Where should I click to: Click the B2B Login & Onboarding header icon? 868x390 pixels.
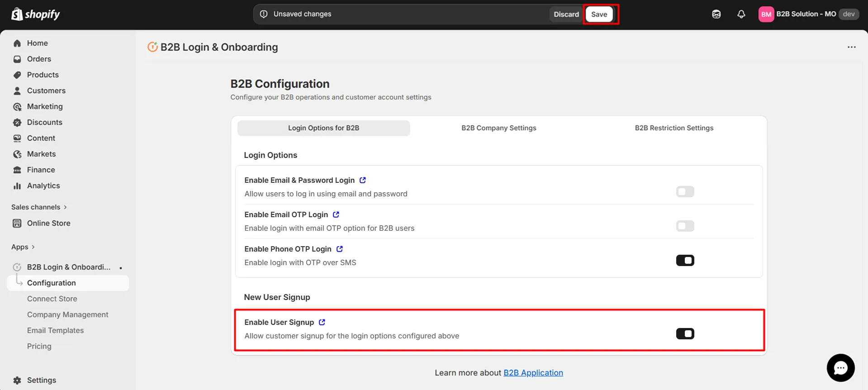(152, 47)
